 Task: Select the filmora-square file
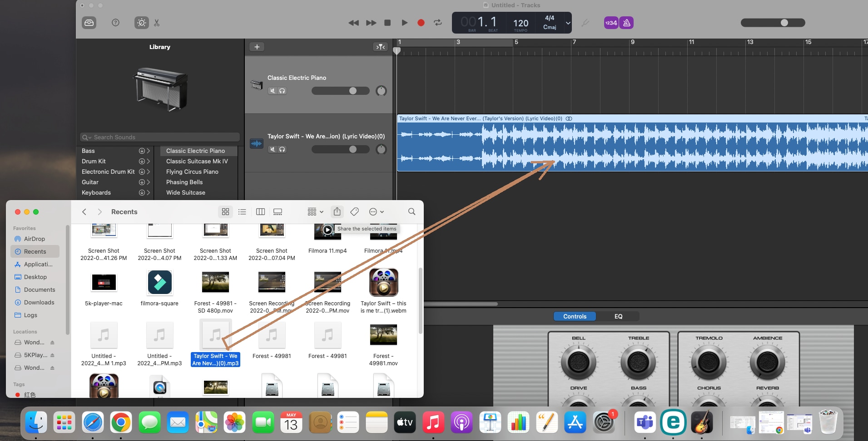[x=159, y=287]
